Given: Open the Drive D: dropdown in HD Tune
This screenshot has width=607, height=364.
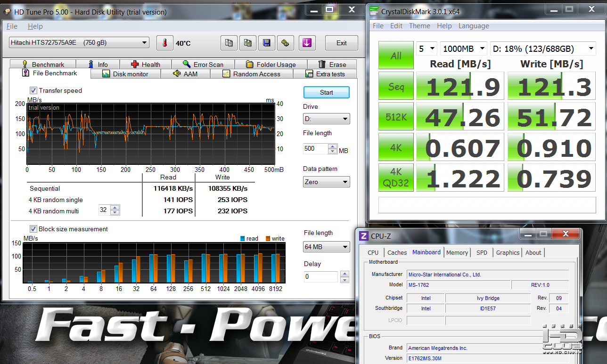Looking at the screenshot, I should (x=327, y=119).
